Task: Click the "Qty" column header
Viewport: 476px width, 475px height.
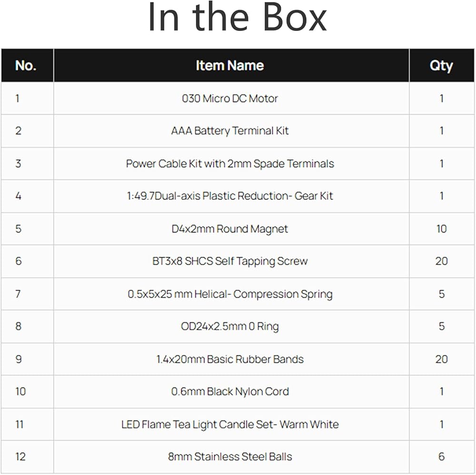Action: 441,66
